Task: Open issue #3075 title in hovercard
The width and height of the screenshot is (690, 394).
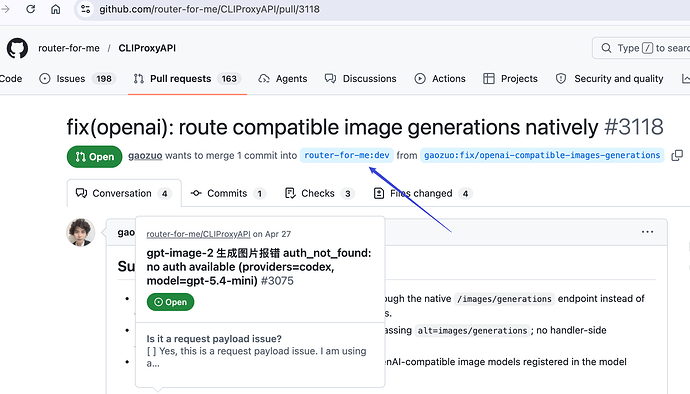Action: point(259,267)
